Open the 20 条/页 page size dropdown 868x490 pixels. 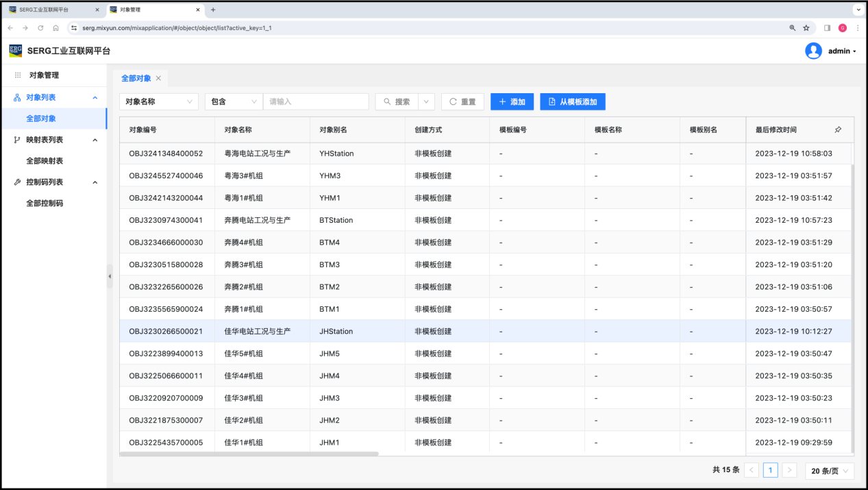pos(829,471)
